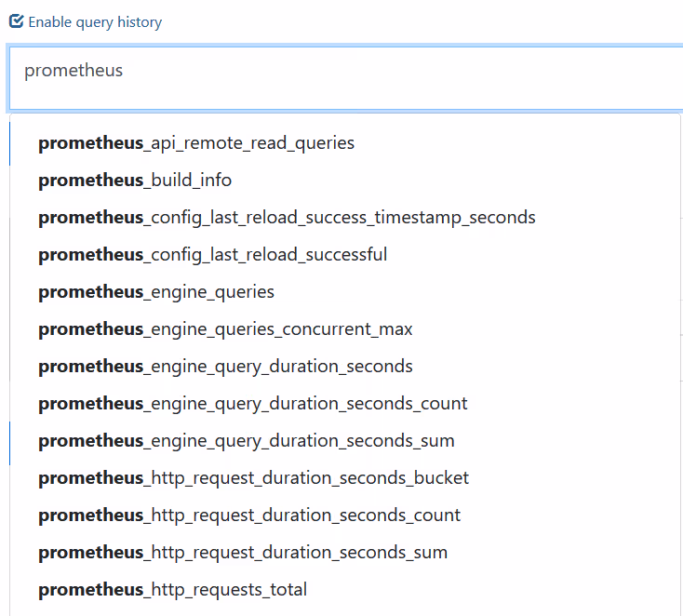This screenshot has height=616, width=683.
Task: Choose prometheus_engine_queries_concurrent_max suggestion
Action: tap(225, 329)
